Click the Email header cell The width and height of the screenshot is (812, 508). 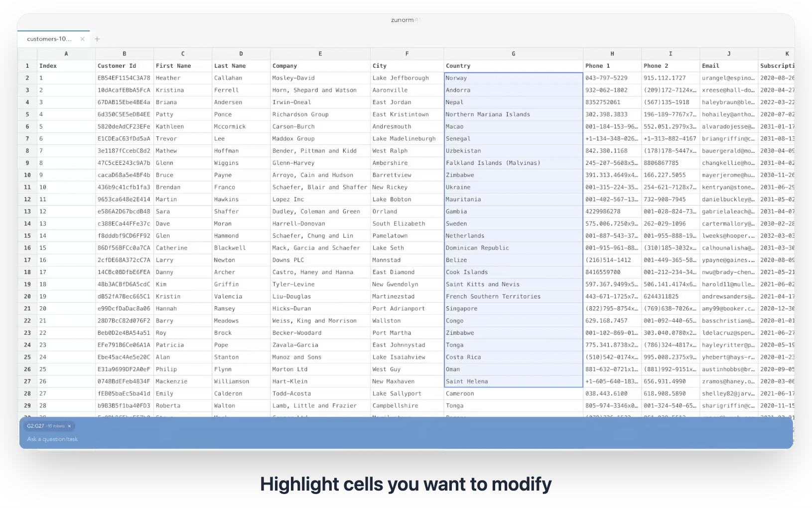point(729,66)
